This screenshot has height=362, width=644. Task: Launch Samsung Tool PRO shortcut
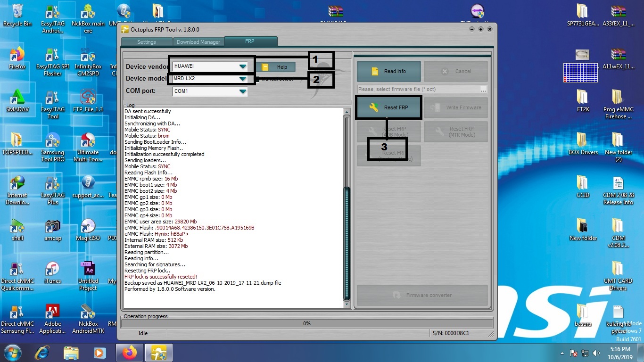coord(53,148)
